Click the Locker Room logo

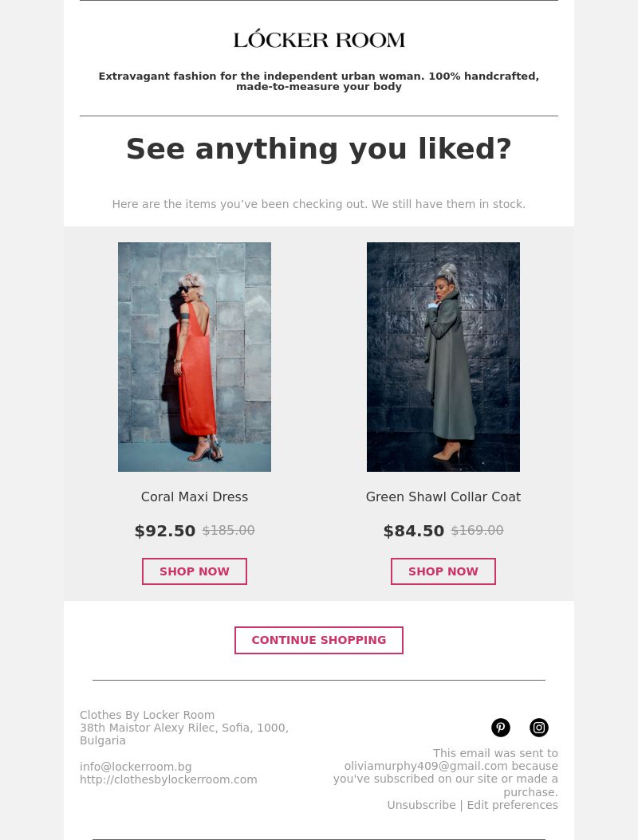coord(319,39)
